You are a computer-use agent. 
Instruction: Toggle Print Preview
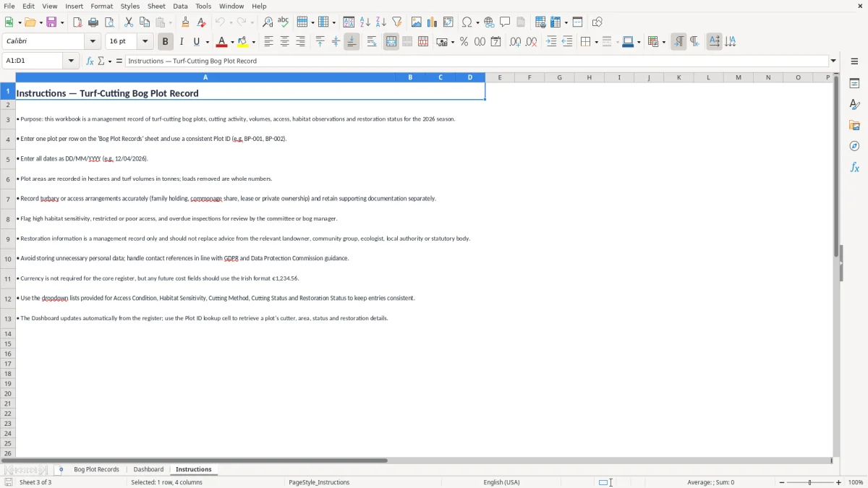(x=109, y=22)
